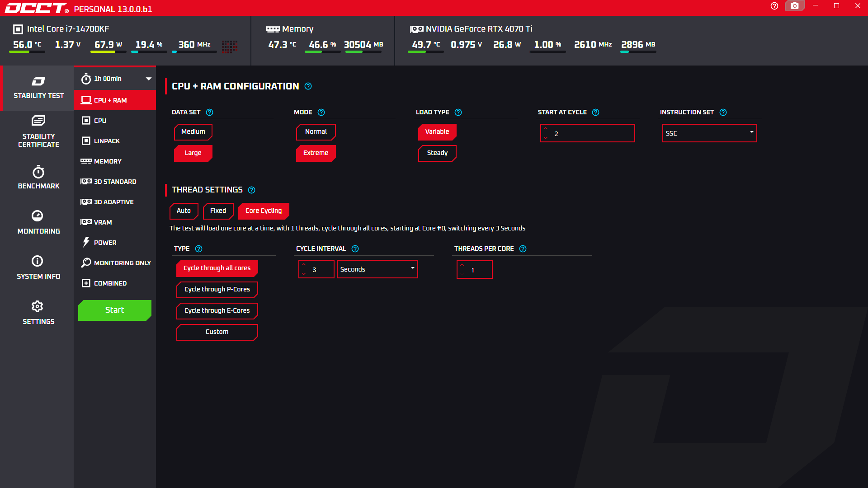Switch Mode to Normal
Image resolution: width=868 pixels, height=488 pixels.
[316, 131]
